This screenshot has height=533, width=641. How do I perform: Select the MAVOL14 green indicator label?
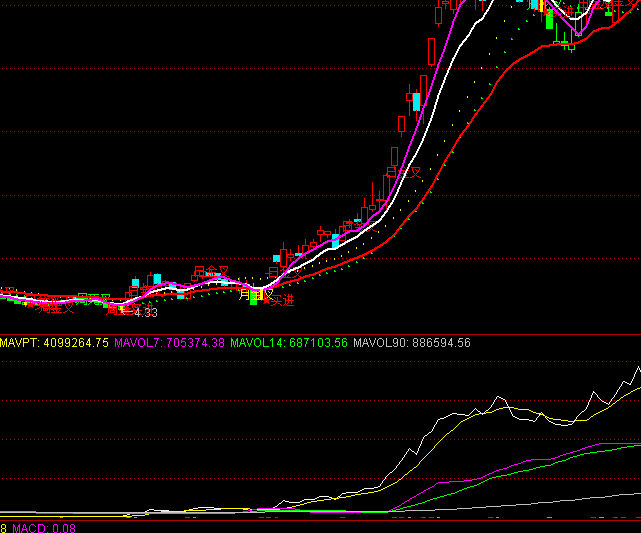(x=289, y=343)
